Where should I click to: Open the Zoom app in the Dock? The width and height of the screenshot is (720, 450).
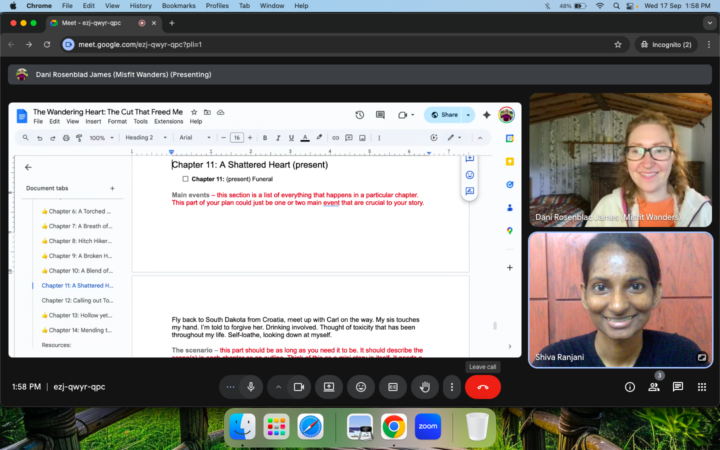click(428, 427)
